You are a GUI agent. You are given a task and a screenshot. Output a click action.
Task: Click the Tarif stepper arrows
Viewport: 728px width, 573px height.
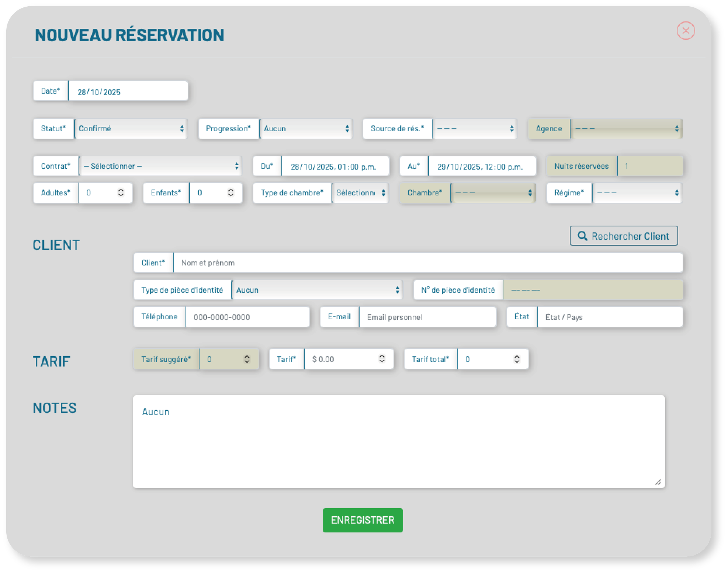click(x=382, y=359)
